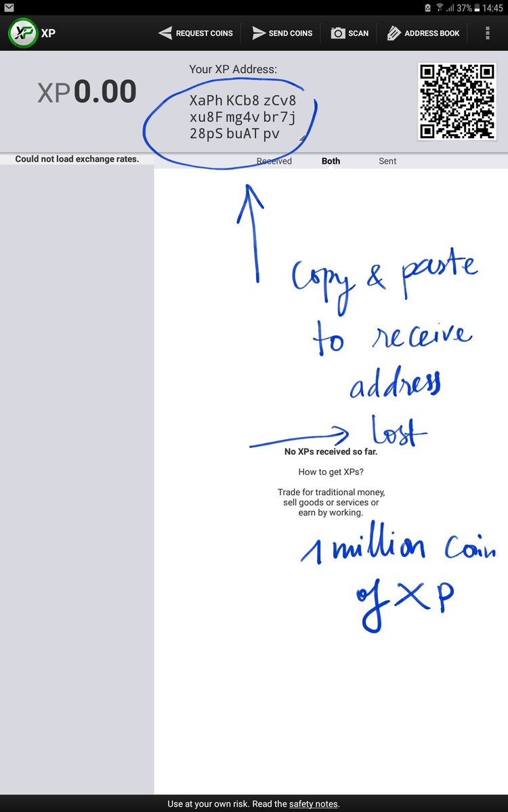This screenshot has width=508, height=812.
Task: Tap the 'How to get XPs?' text
Action: (x=331, y=472)
